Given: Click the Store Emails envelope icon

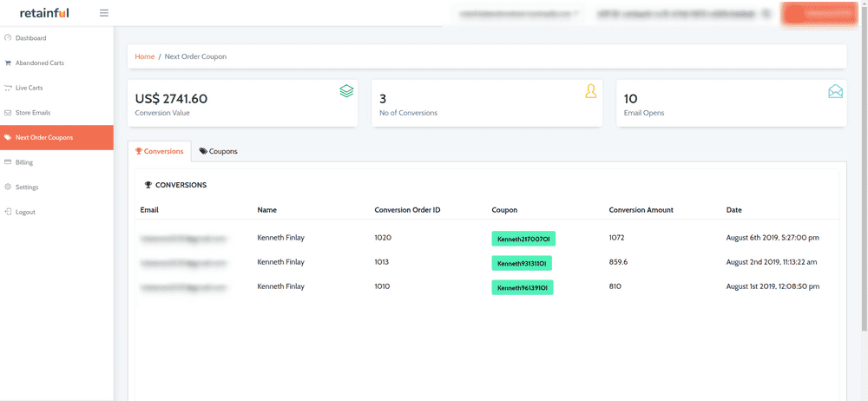Looking at the screenshot, I should coord(8,113).
